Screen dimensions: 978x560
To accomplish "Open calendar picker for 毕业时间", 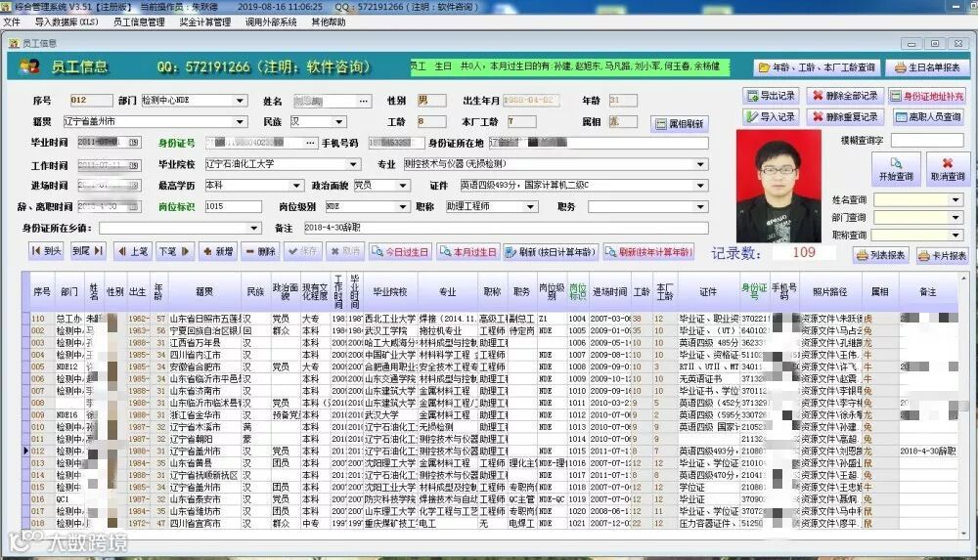I will coord(134,142).
